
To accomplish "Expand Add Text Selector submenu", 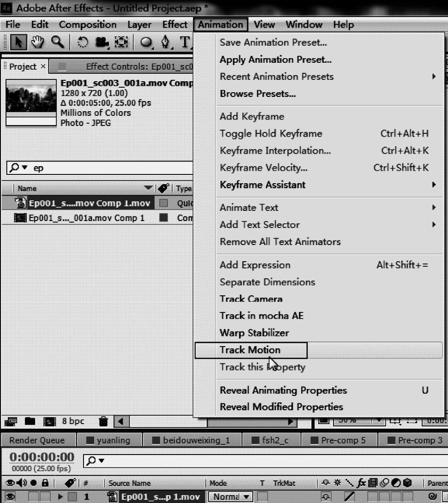I will click(434, 225).
